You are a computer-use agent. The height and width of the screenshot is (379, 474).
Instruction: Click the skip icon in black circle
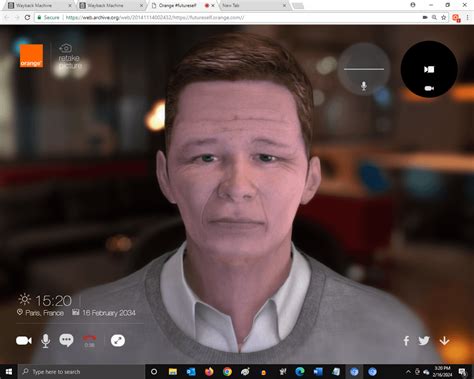tap(429, 69)
